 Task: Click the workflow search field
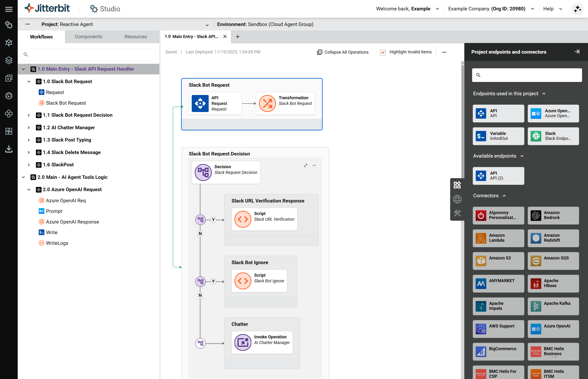click(87, 54)
